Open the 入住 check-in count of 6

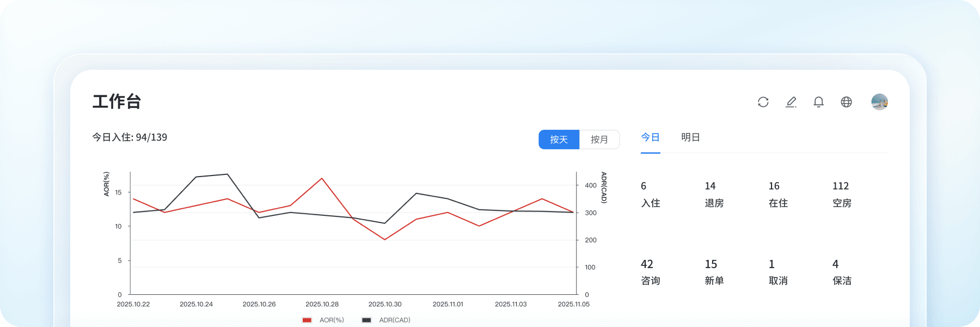(650, 195)
